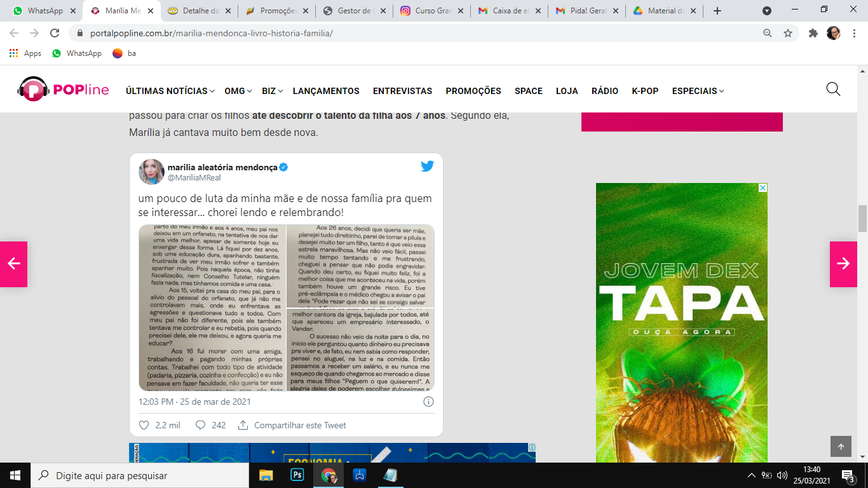The image size is (868, 488).
Task: Open LOJA menu item
Action: [x=567, y=91]
